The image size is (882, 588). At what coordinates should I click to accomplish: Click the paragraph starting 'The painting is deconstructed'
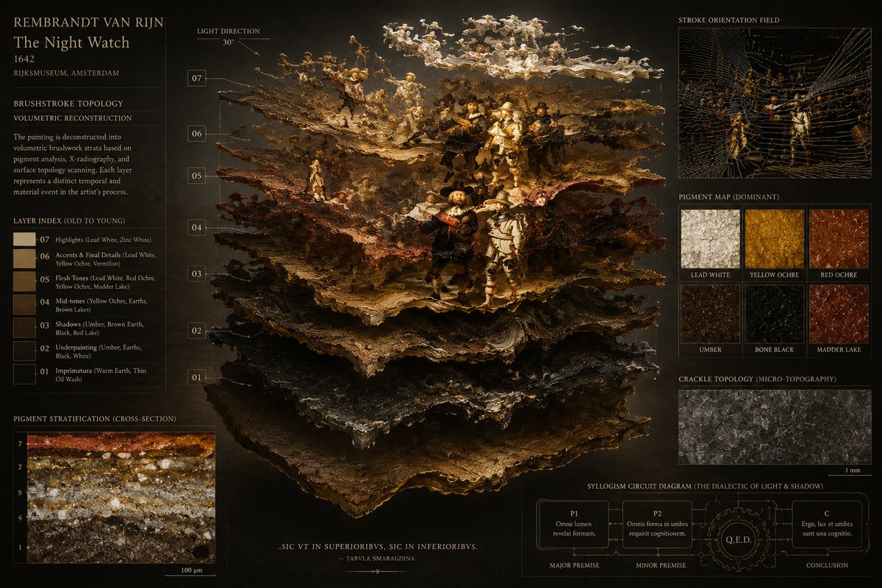pyautogui.click(x=72, y=164)
